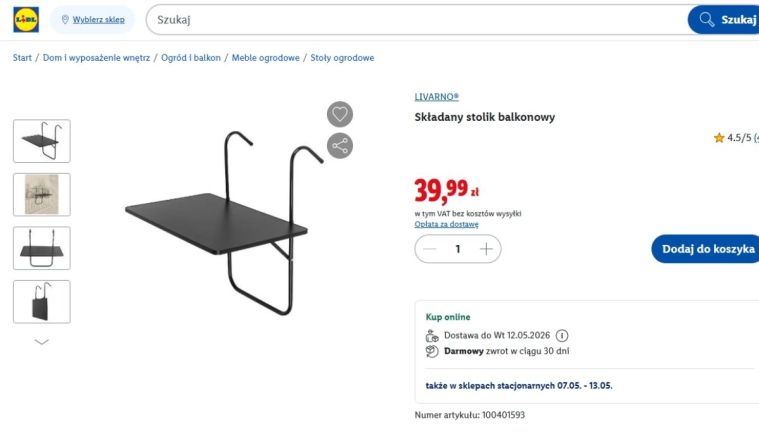The image size is (759, 443).
Task: Go to Meble ogrodowe breadcrumb
Action: point(265,58)
